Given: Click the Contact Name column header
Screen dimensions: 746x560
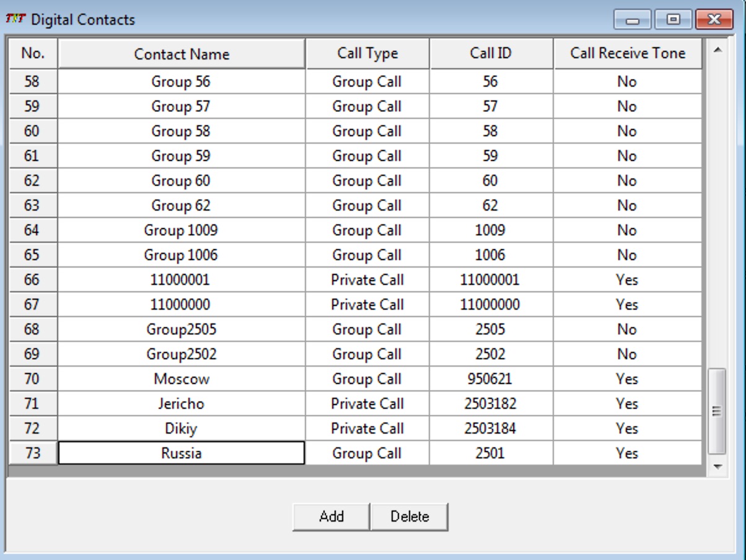Looking at the screenshot, I should click(x=182, y=54).
